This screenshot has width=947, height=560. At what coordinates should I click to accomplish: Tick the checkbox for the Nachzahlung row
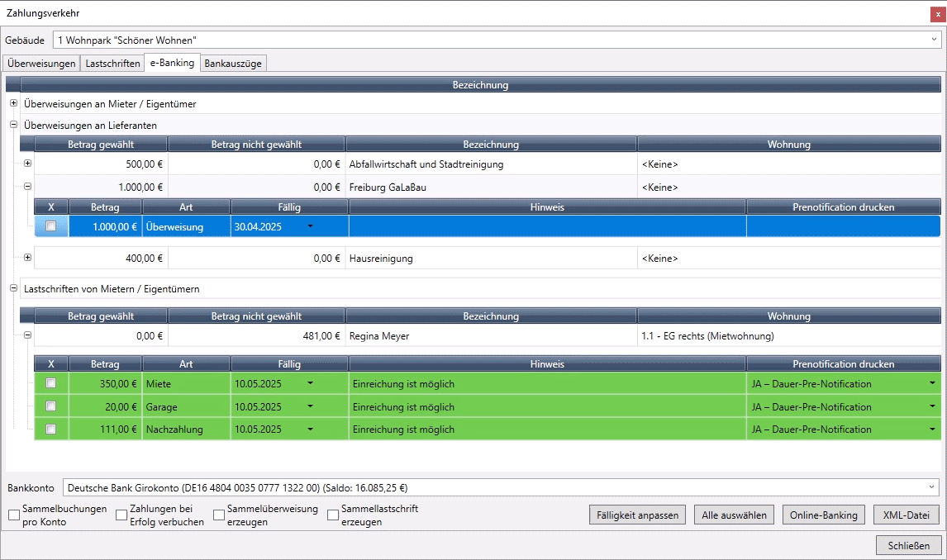coord(50,429)
